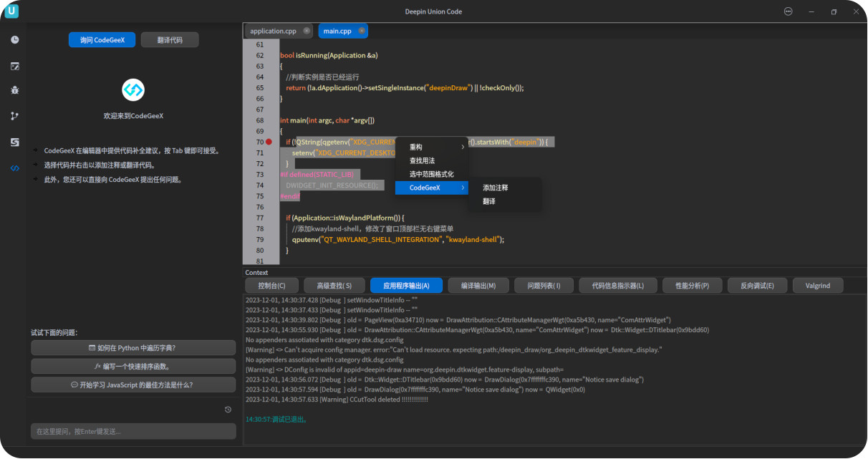Open the CodeGeeX context submenu entry
Image resolution: width=868 pixels, height=459 pixels.
[x=431, y=188]
